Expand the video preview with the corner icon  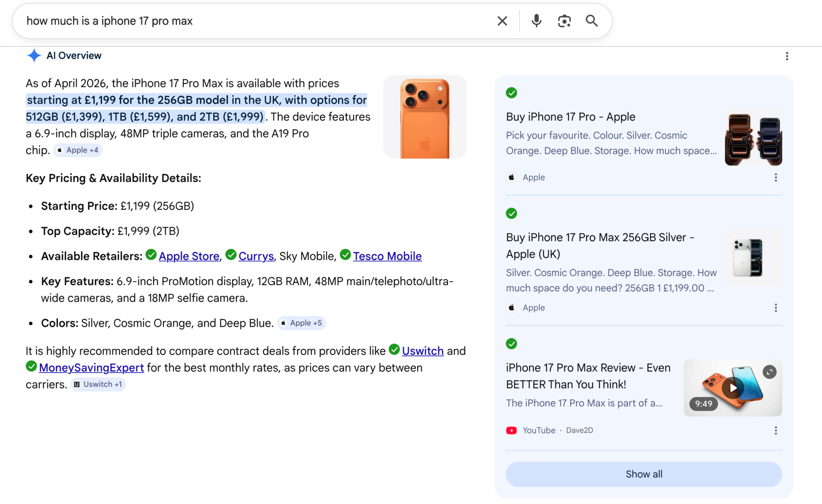pyautogui.click(x=769, y=372)
